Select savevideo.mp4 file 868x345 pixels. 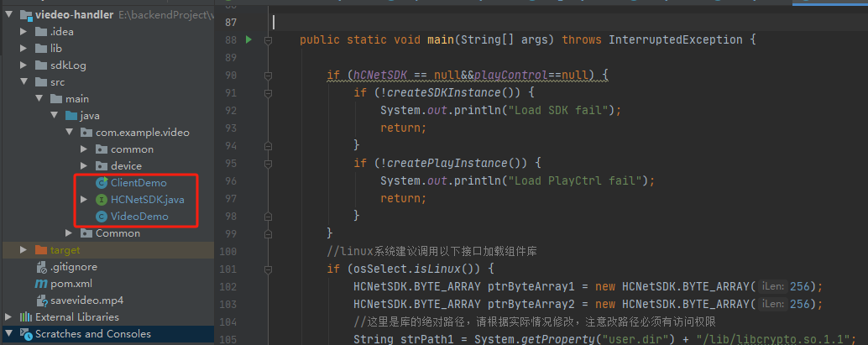(x=87, y=301)
